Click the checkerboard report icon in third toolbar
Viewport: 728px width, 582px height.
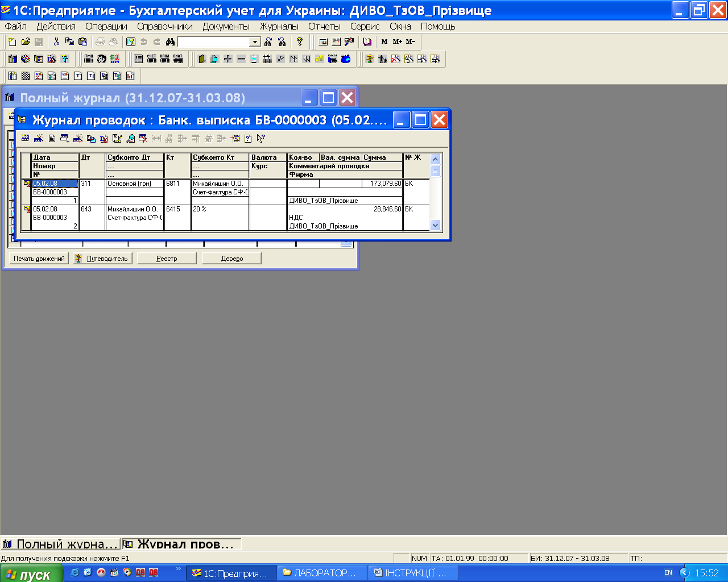coord(26,76)
